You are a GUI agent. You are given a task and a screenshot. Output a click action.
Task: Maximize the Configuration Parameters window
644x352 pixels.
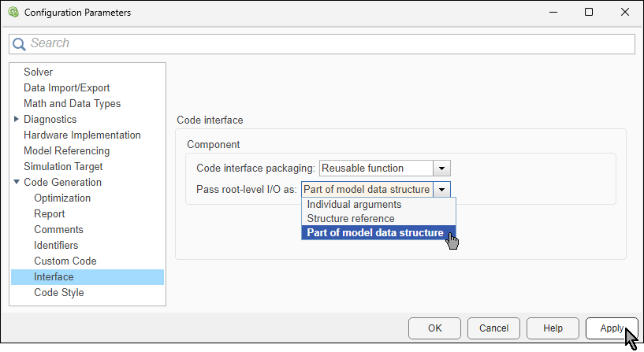click(589, 13)
